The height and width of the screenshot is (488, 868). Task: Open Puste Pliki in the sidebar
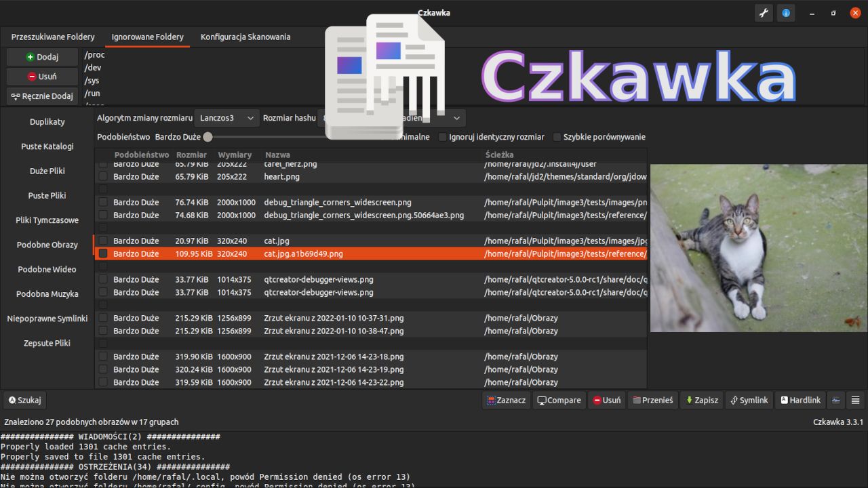(47, 195)
